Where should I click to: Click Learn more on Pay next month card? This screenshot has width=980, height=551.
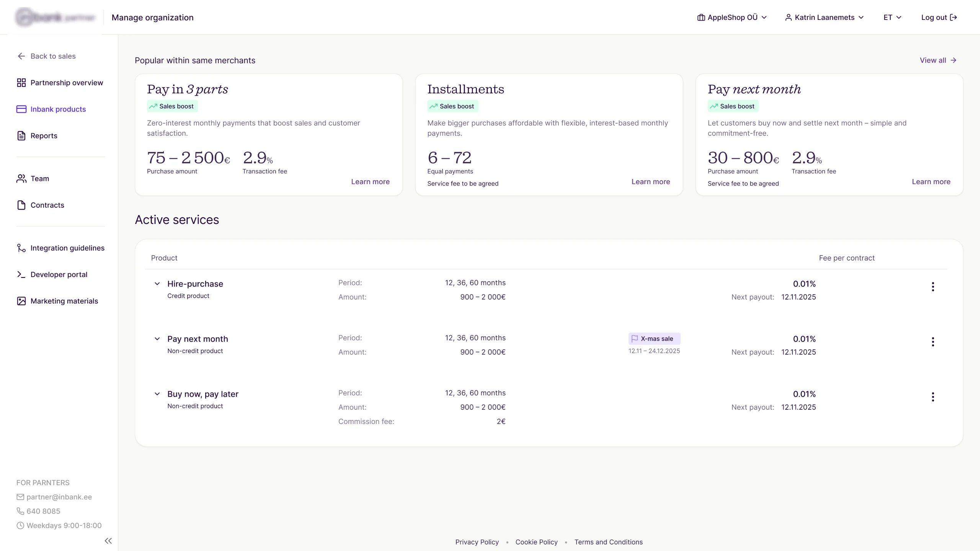[931, 182]
